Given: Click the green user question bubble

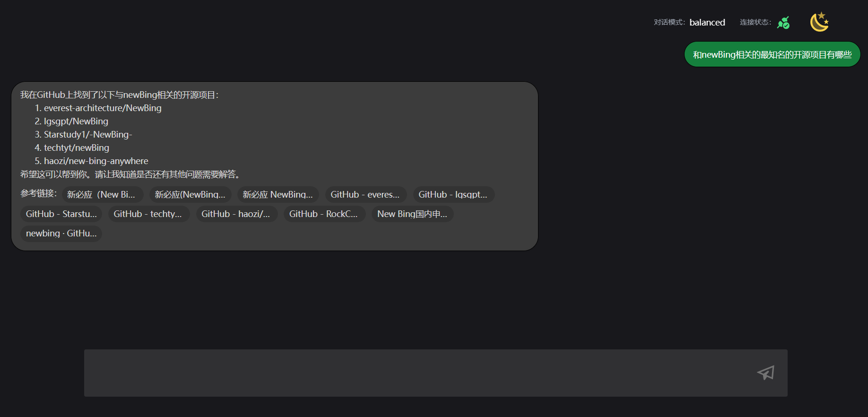Looking at the screenshot, I should 772,54.
